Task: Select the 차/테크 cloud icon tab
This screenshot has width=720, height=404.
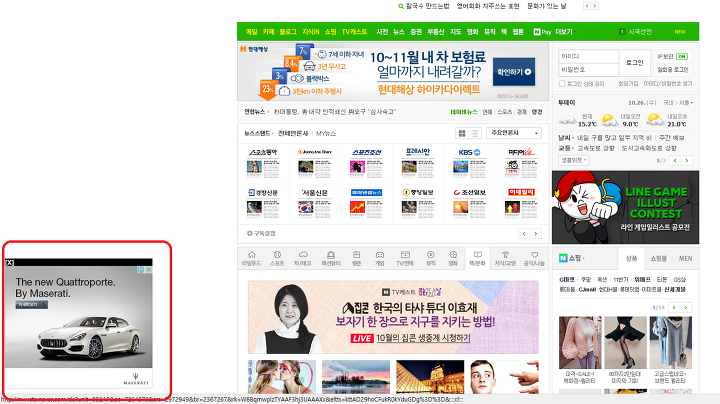Action: (x=303, y=258)
